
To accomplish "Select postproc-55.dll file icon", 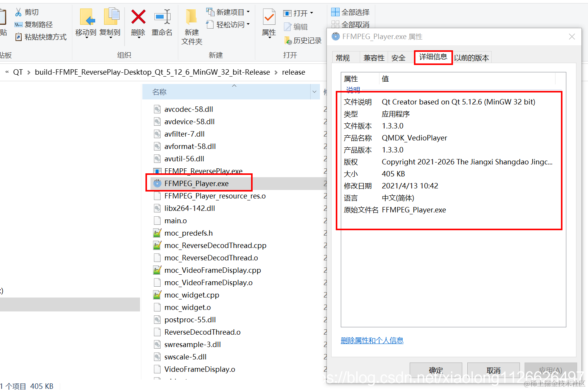I will [157, 320].
